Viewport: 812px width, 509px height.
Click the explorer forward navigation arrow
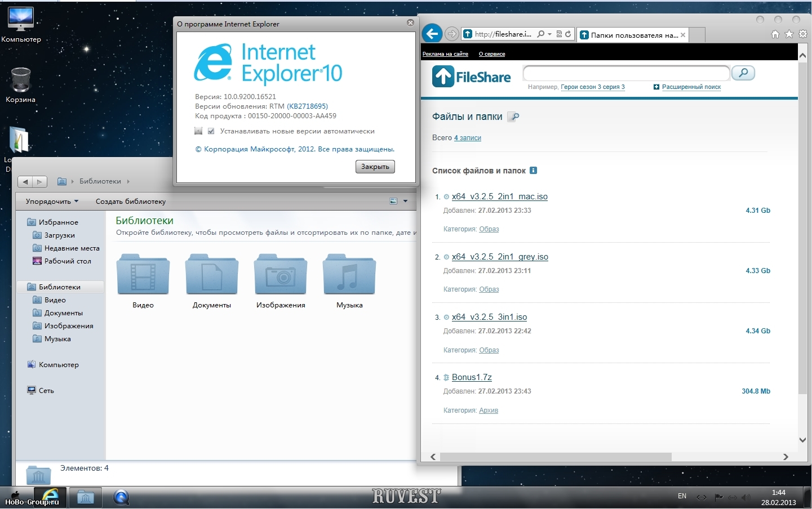point(39,182)
